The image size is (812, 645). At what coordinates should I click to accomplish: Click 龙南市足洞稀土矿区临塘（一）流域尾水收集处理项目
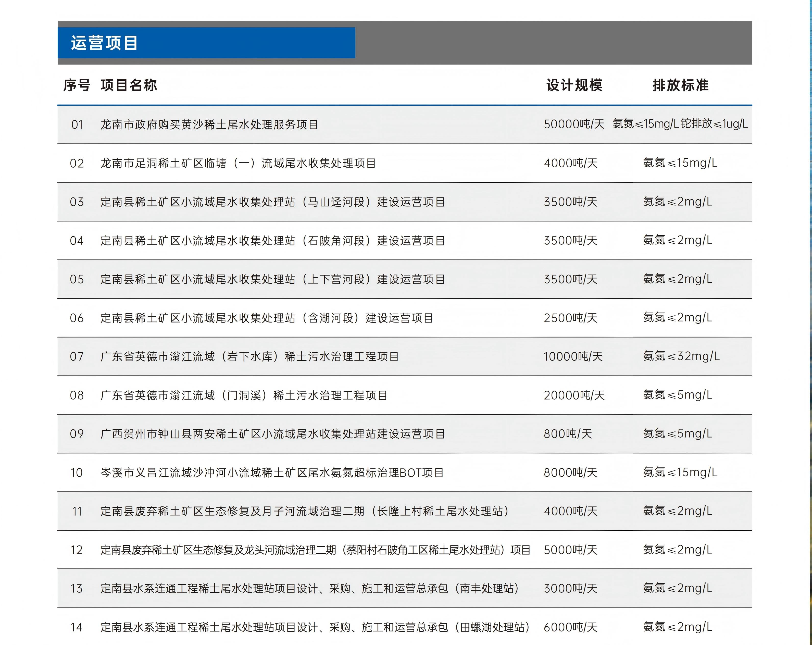(x=238, y=163)
